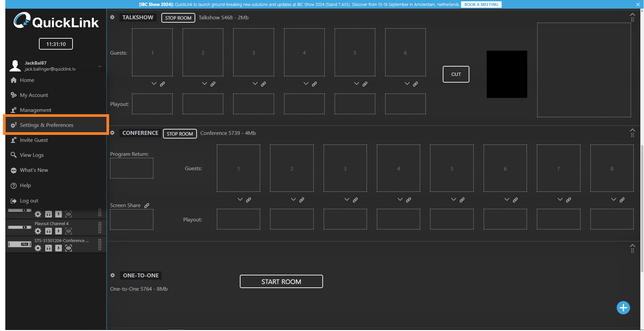The width and height of the screenshot is (644, 331).
Task: Open the One-to-One room settings gear
Action: tap(113, 275)
